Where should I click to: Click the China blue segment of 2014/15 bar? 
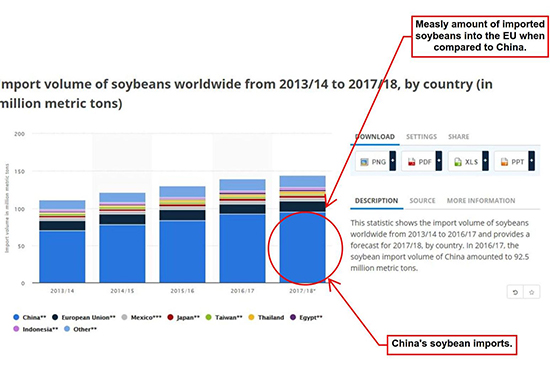[x=122, y=254]
